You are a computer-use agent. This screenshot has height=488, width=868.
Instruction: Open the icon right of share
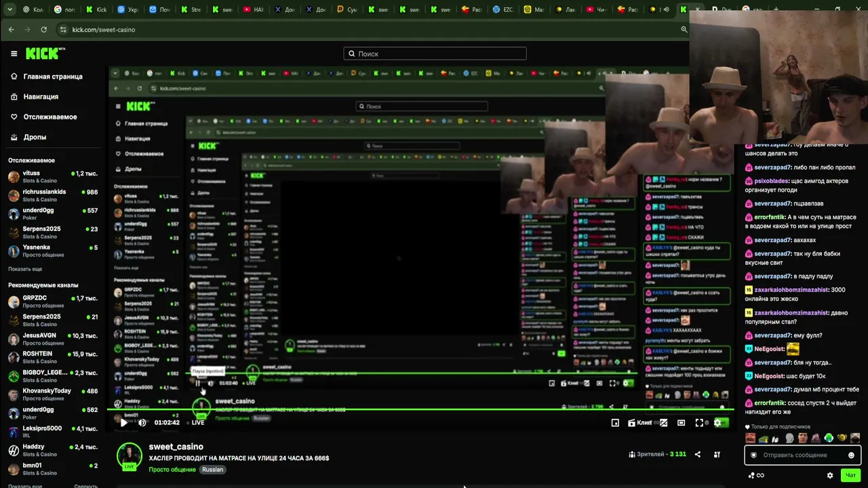(x=717, y=454)
